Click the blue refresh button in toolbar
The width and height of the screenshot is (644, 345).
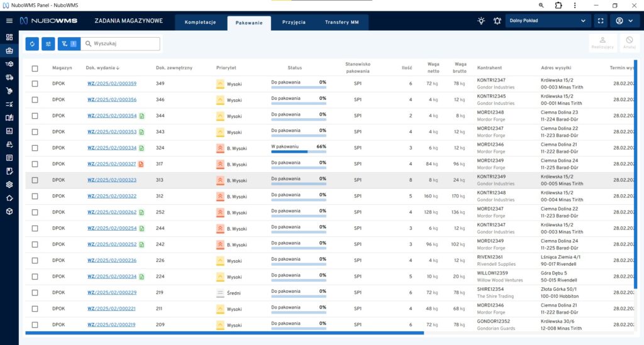pyautogui.click(x=32, y=44)
